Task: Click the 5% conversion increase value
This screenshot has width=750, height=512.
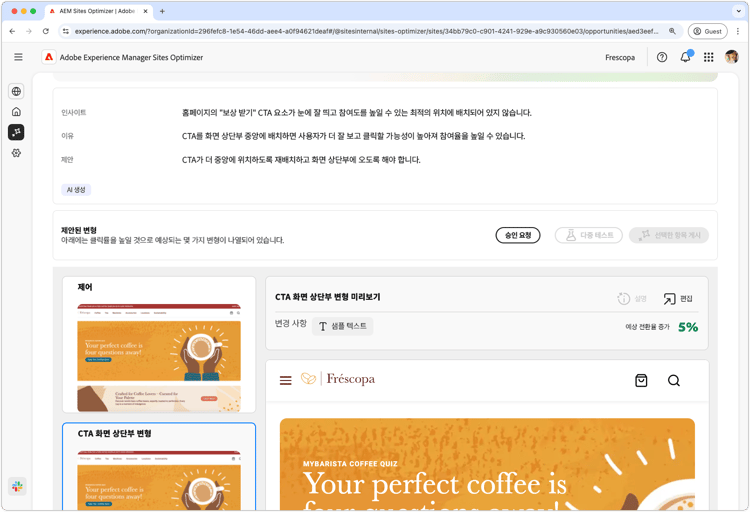Action: pyautogui.click(x=688, y=327)
